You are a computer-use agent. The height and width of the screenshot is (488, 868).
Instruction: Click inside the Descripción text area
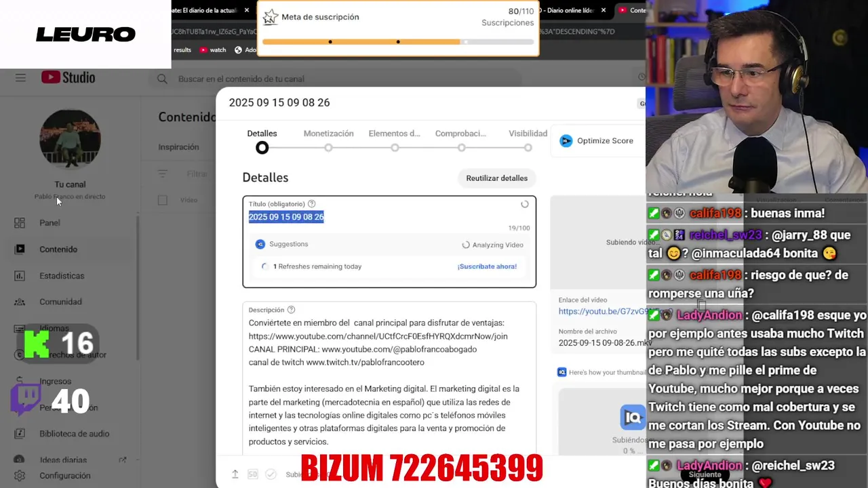tap(389, 382)
